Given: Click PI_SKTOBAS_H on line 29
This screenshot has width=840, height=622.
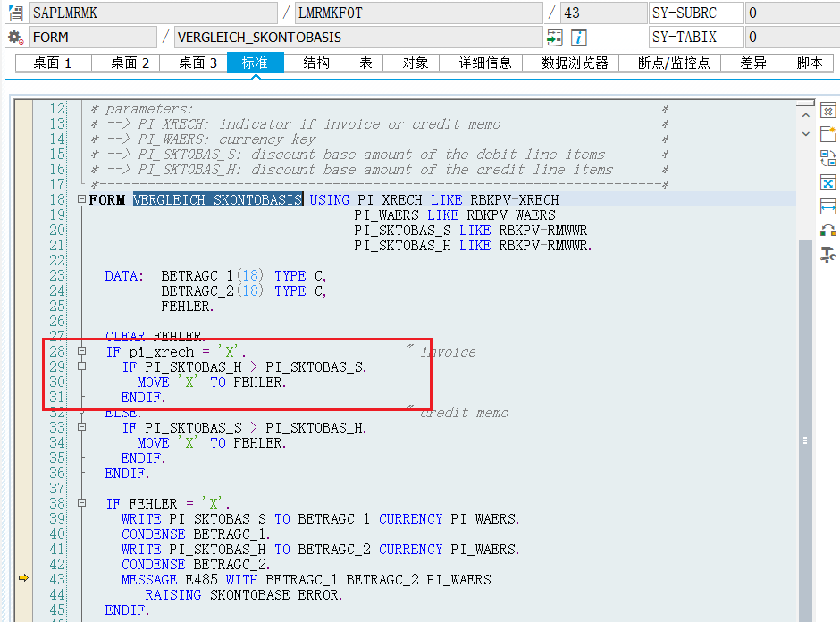Looking at the screenshot, I should (193, 367).
